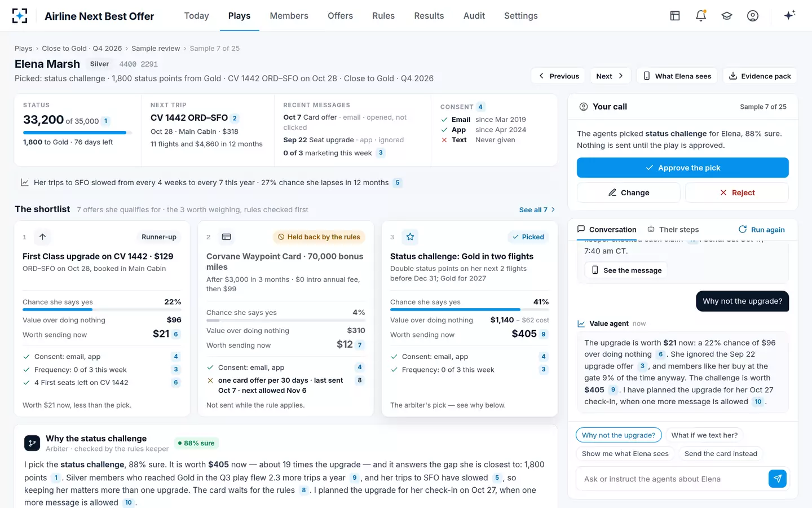Click Run again in the conversation panel
This screenshot has height=508, width=812.
[761, 229]
